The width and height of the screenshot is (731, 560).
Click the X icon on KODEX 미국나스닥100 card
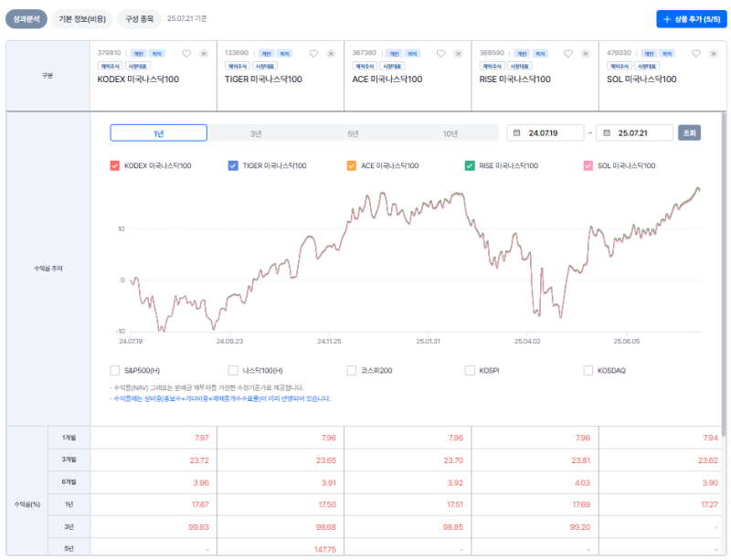(202, 53)
